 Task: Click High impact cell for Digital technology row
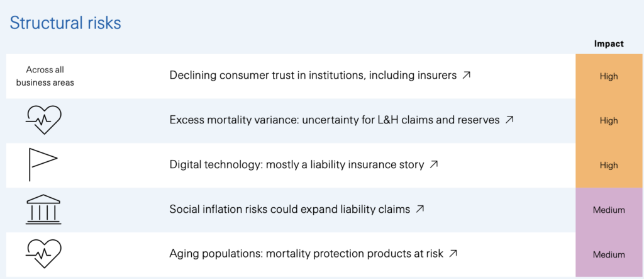coord(609,165)
